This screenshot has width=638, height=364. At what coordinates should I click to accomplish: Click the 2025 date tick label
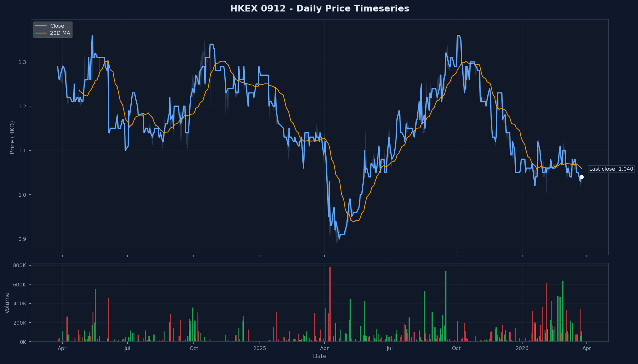coord(260,348)
